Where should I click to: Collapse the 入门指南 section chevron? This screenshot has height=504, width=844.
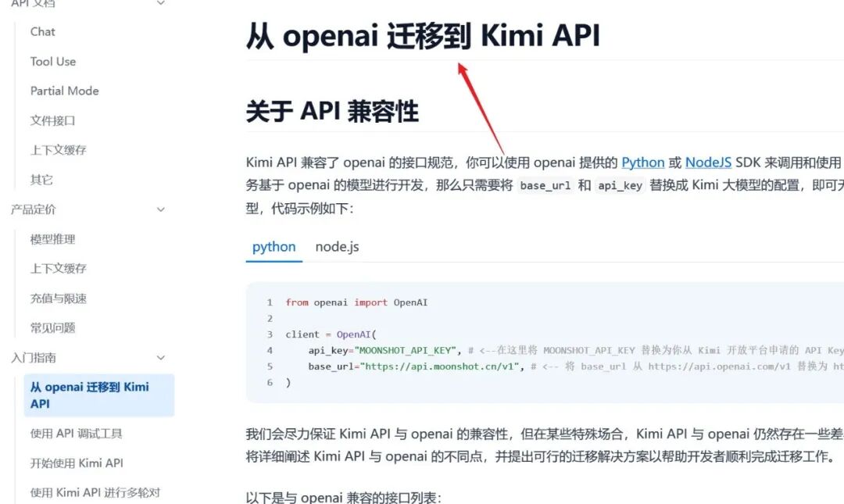[160, 358]
